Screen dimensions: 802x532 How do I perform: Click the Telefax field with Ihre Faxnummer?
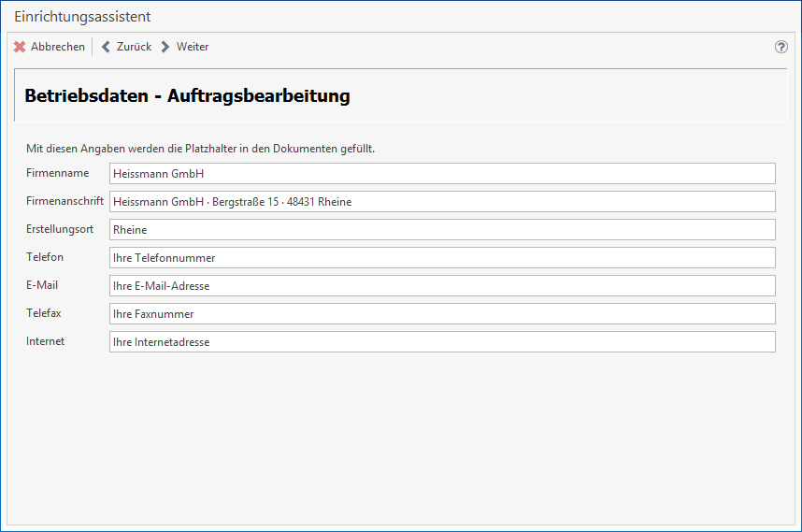click(x=442, y=313)
